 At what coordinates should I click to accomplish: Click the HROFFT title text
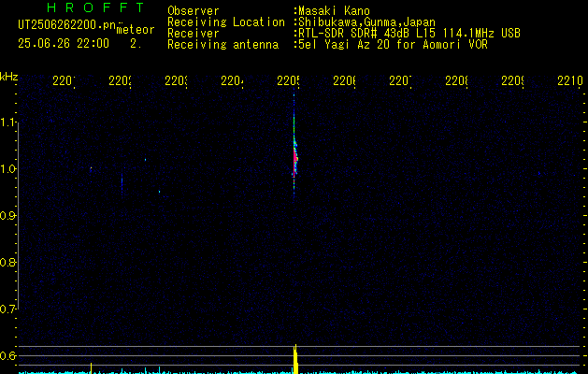(x=95, y=7)
